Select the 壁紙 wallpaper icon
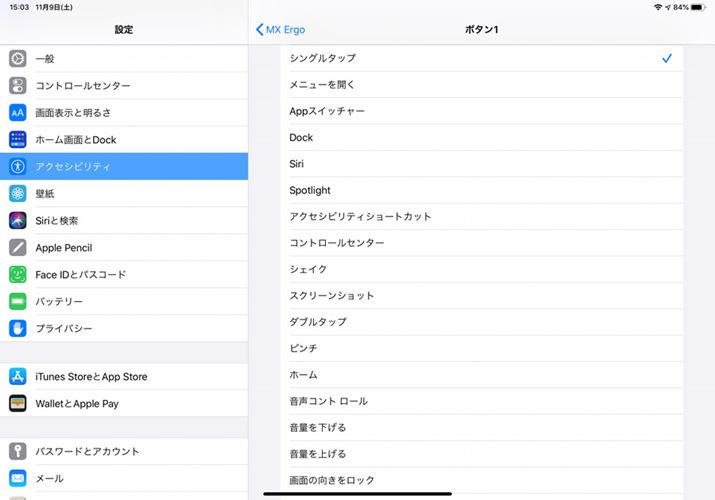Image resolution: width=715 pixels, height=500 pixels. 18,194
